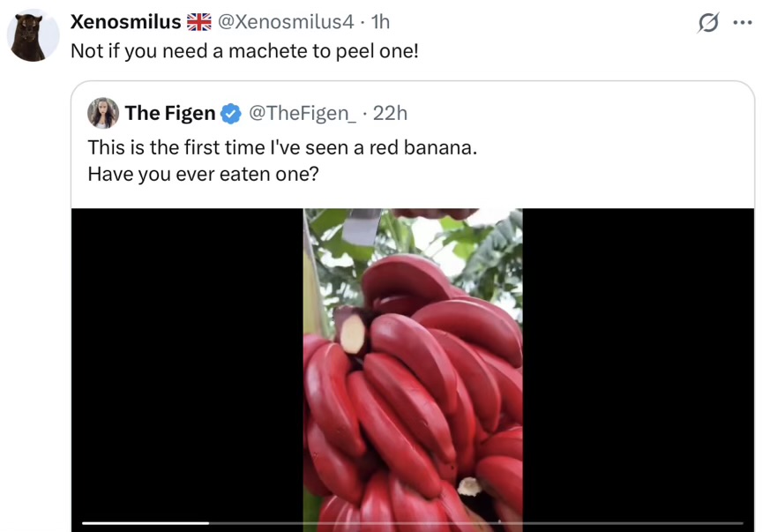Click the "Have you ever eaten one?" line

coord(203,174)
